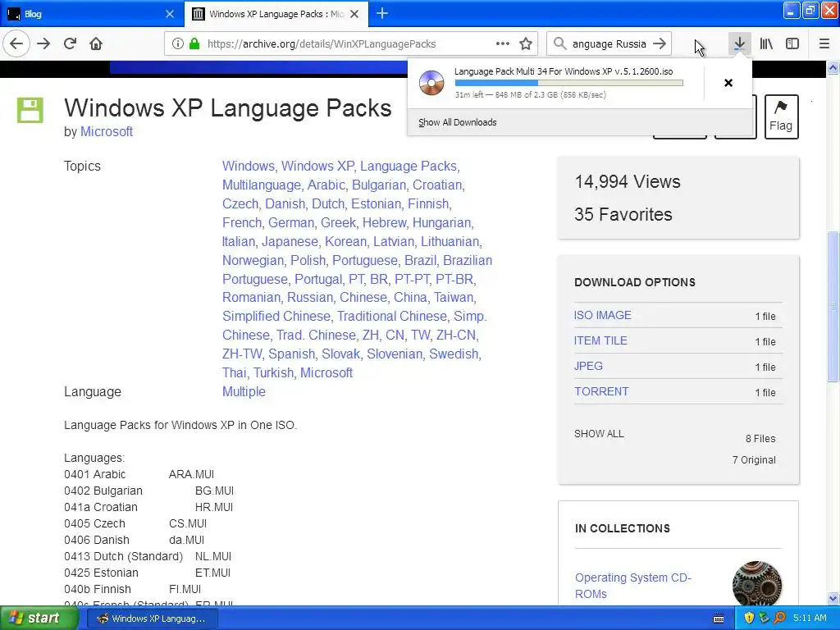Click page scrollbar down arrow
The width and height of the screenshot is (840, 630).
click(833, 598)
